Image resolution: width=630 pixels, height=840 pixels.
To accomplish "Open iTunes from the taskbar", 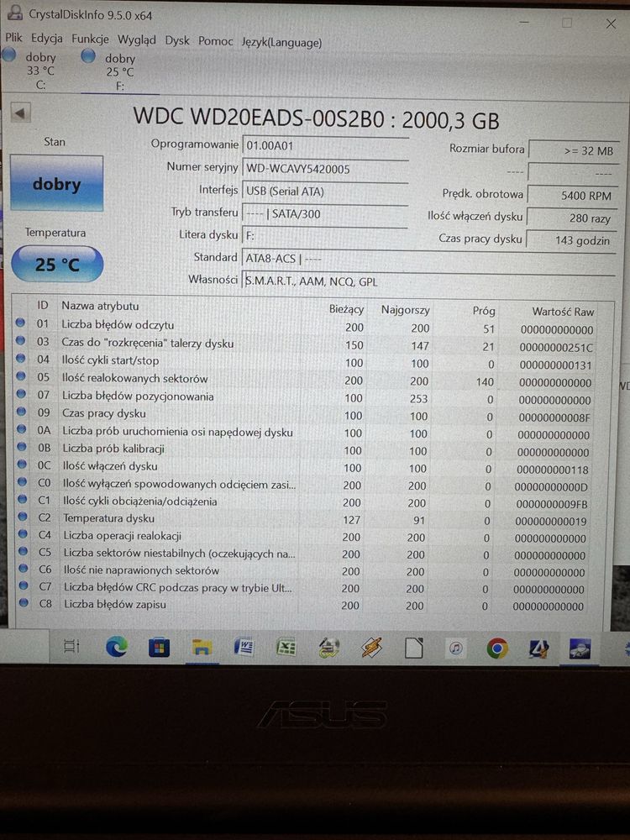I will pos(455,648).
